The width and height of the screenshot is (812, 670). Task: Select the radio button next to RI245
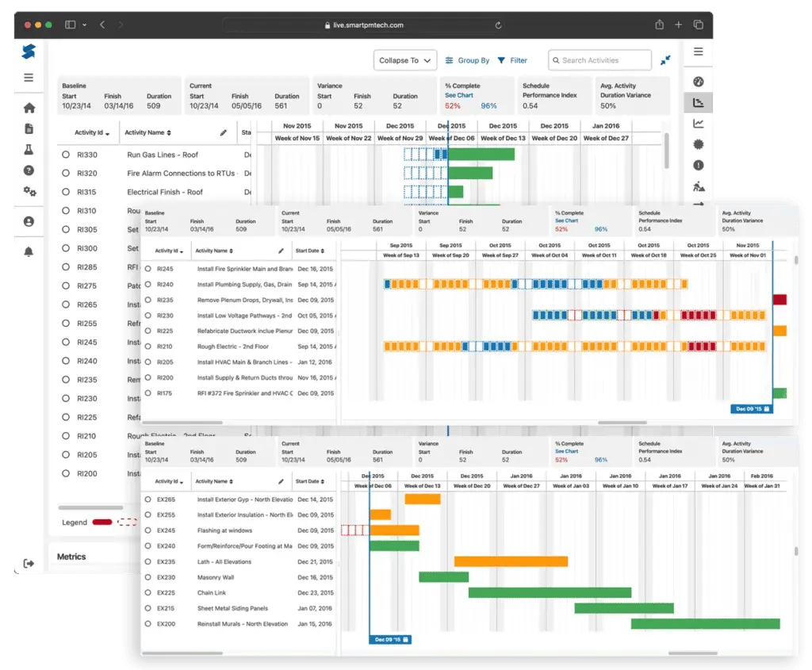tap(147, 269)
